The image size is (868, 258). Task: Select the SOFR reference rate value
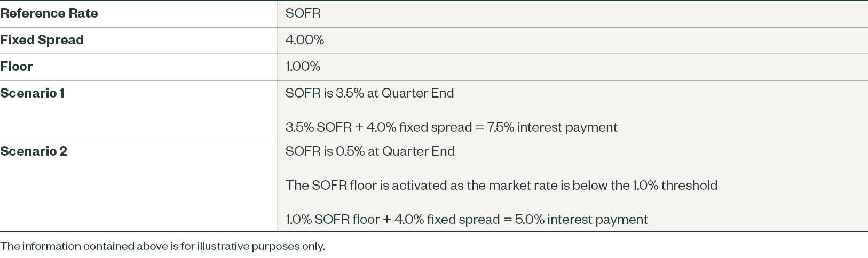(x=303, y=13)
